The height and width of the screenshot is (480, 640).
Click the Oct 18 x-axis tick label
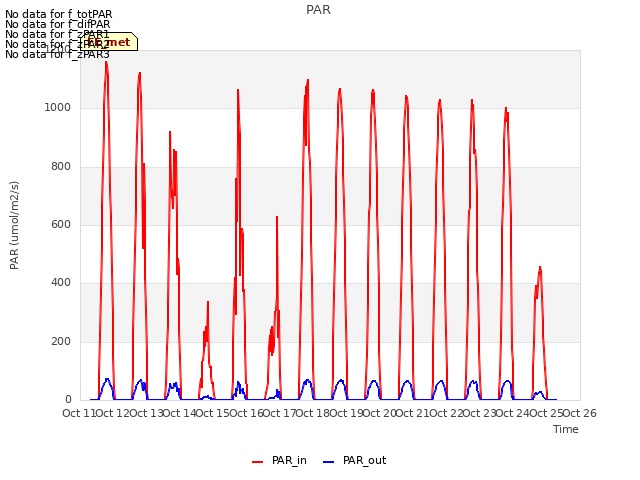point(313,413)
